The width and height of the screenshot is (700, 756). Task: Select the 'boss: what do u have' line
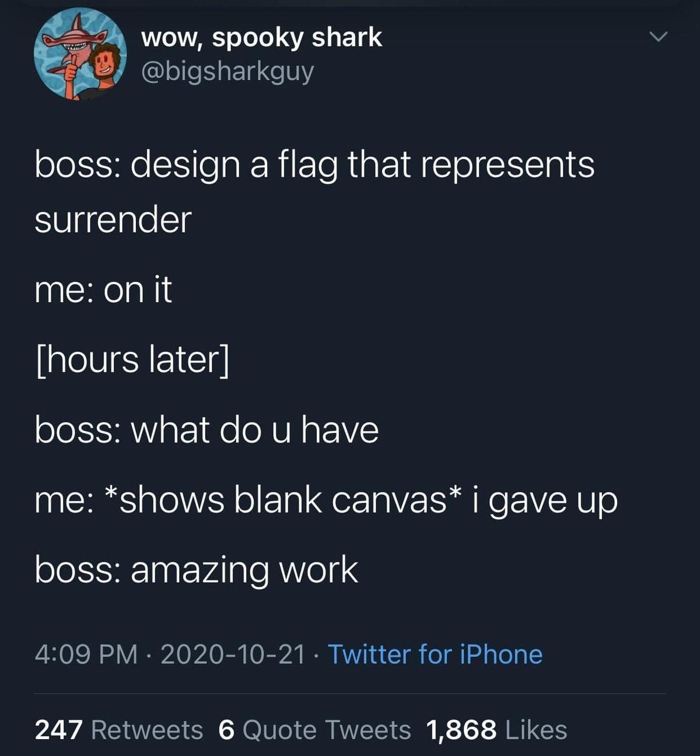coord(207,429)
